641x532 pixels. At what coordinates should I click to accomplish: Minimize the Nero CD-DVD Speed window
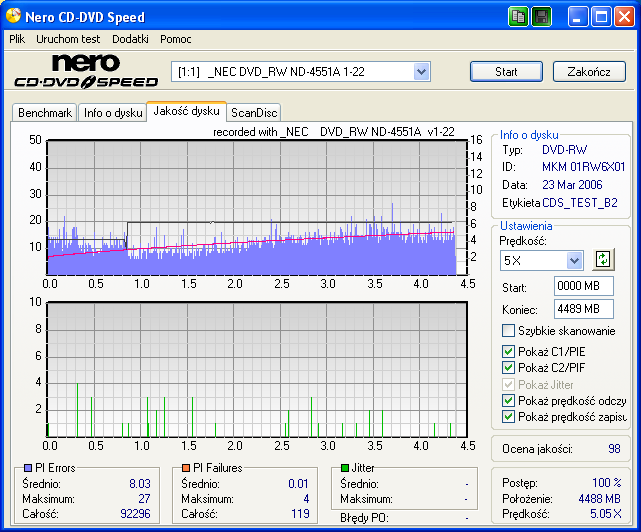[x=577, y=17]
